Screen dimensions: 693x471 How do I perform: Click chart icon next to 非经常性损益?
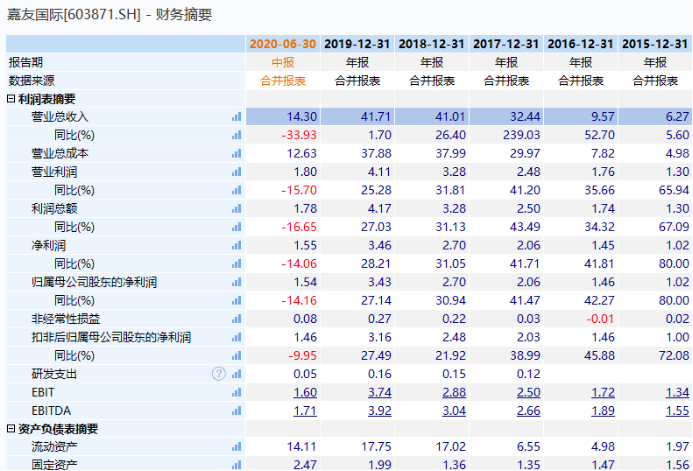click(237, 319)
